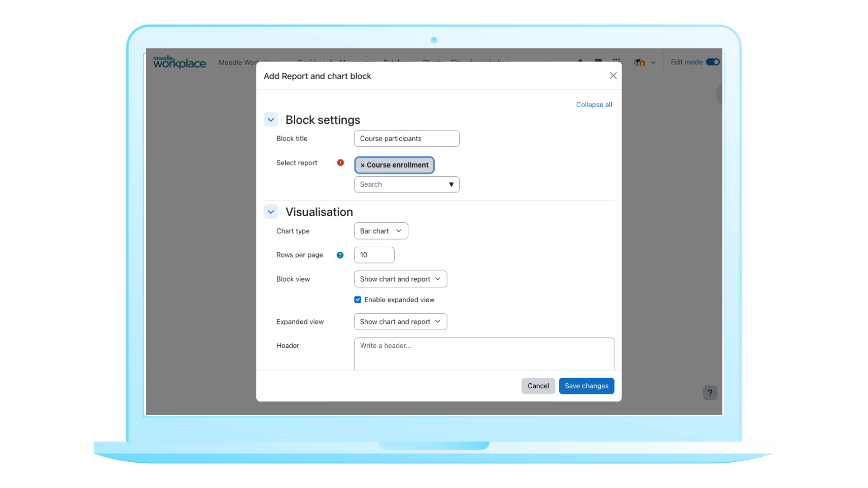Click the Save changes button
Screen dimensions: 868x488
[586, 386]
